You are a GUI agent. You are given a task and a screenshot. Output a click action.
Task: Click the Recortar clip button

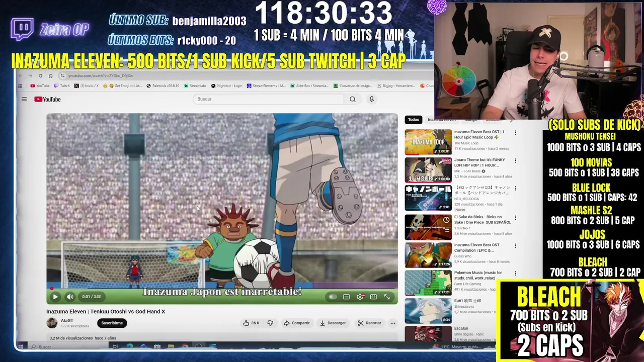(x=369, y=323)
